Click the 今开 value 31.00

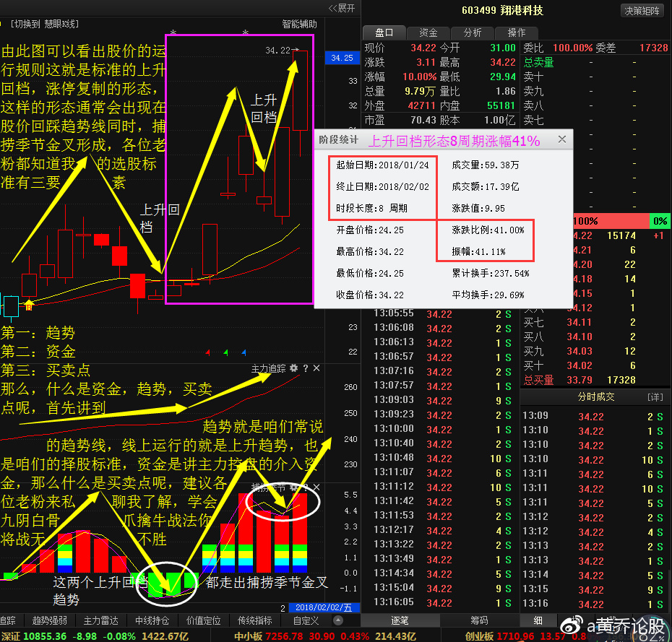pos(503,48)
